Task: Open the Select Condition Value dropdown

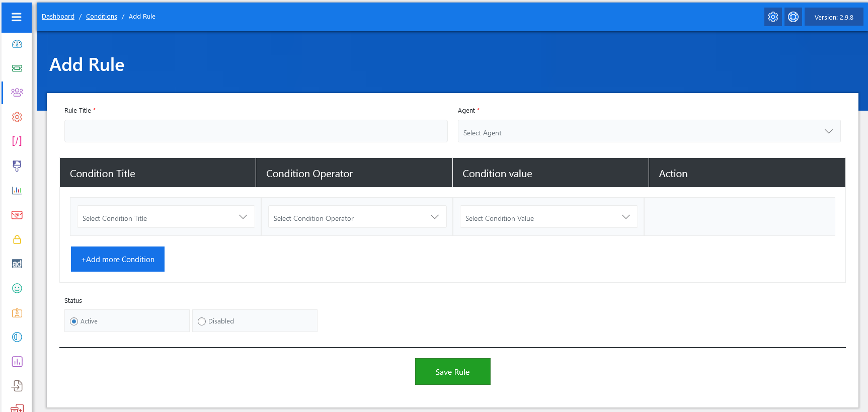Action: [548, 217]
